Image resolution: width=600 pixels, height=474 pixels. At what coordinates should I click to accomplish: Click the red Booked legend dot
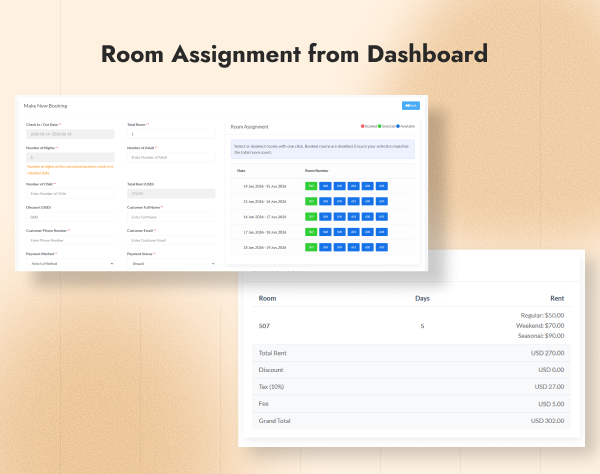(x=363, y=126)
